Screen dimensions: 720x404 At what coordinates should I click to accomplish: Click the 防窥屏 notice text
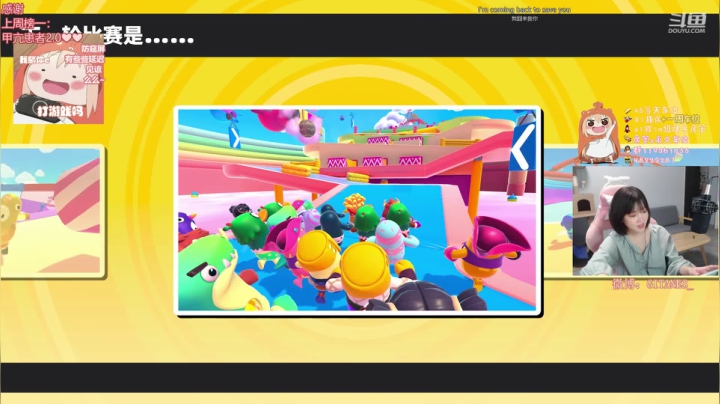[x=93, y=49]
